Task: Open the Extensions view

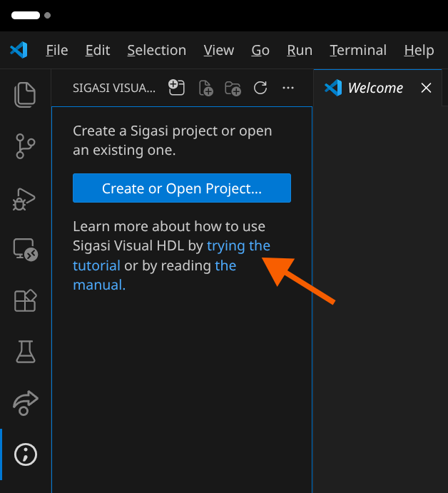Action: click(x=25, y=300)
